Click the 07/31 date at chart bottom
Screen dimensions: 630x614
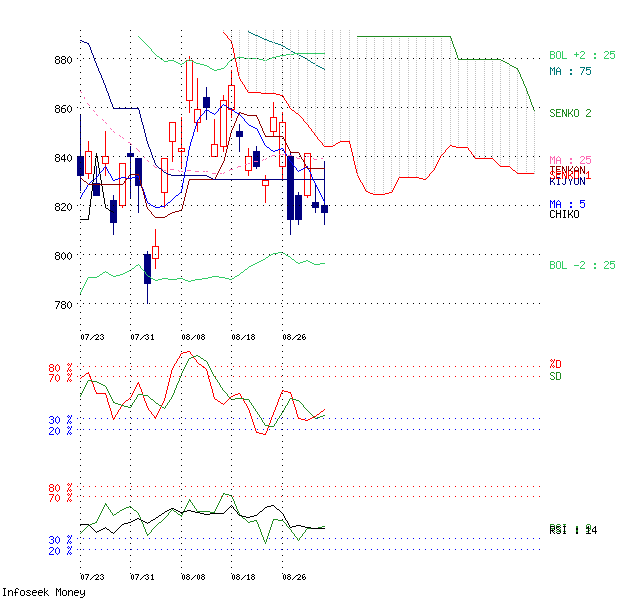click(143, 577)
